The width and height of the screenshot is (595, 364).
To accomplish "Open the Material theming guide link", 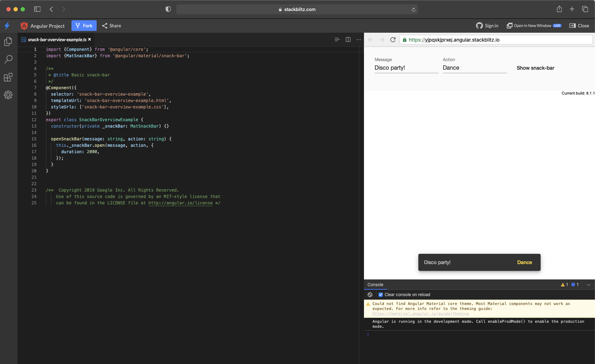I will (420, 314).
